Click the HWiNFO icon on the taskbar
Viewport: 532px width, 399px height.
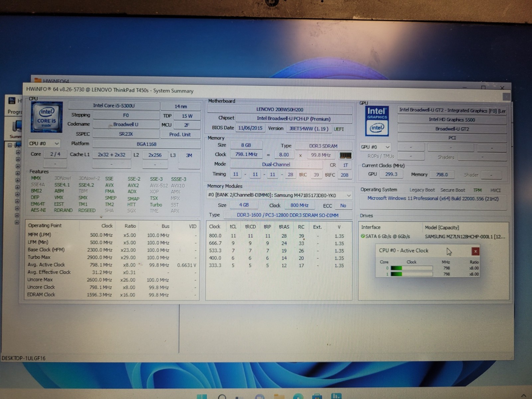(x=336, y=396)
